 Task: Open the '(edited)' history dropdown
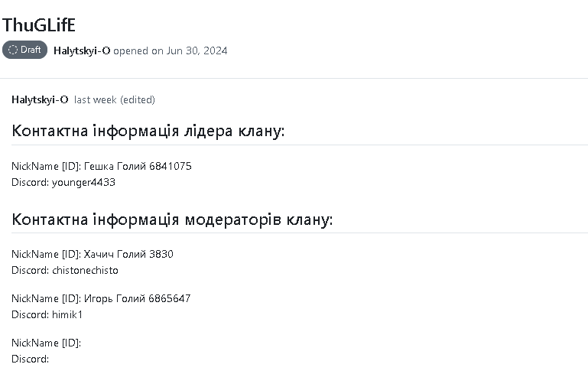coord(137,99)
